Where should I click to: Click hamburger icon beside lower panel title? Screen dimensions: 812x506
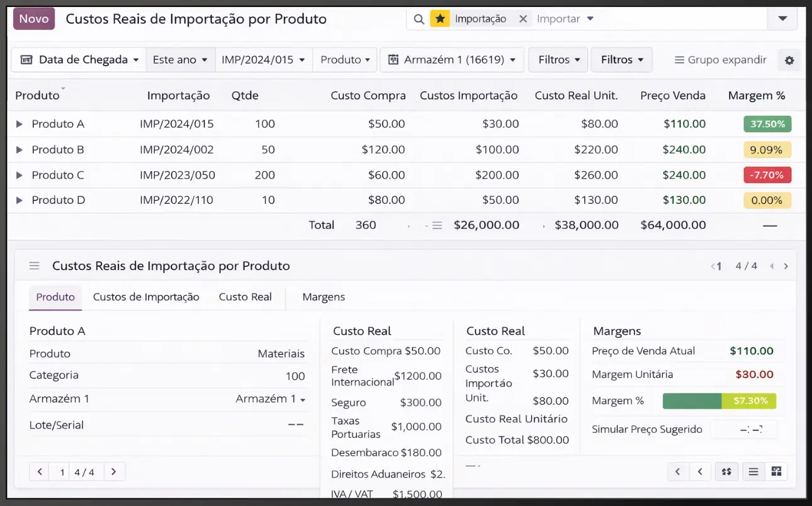point(35,266)
